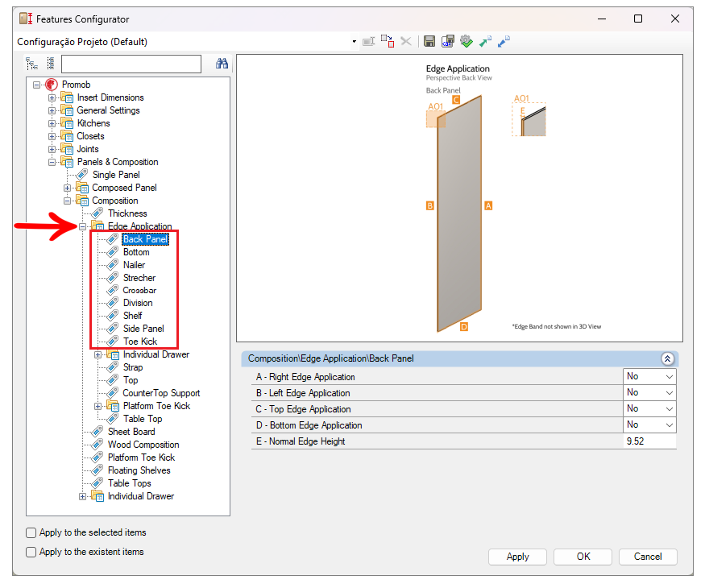Click the Promob root node icon

pyautogui.click(x=52, y=85)
